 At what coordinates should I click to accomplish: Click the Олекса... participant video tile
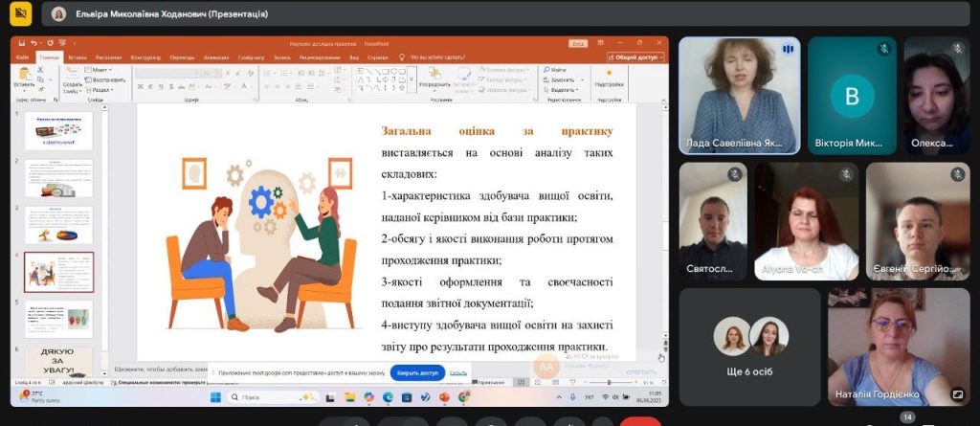[x=935, y=96]
